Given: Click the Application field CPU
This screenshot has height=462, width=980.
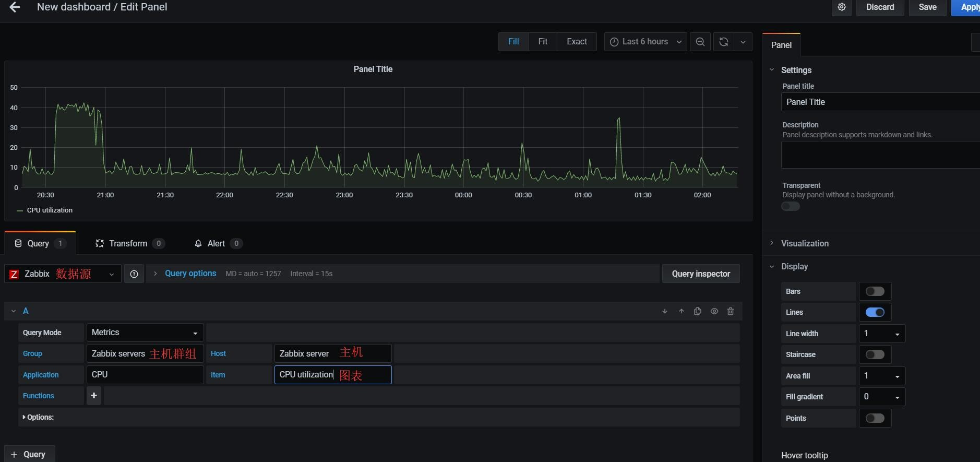Looking at the screenshot, I should [x=145, y=375].
